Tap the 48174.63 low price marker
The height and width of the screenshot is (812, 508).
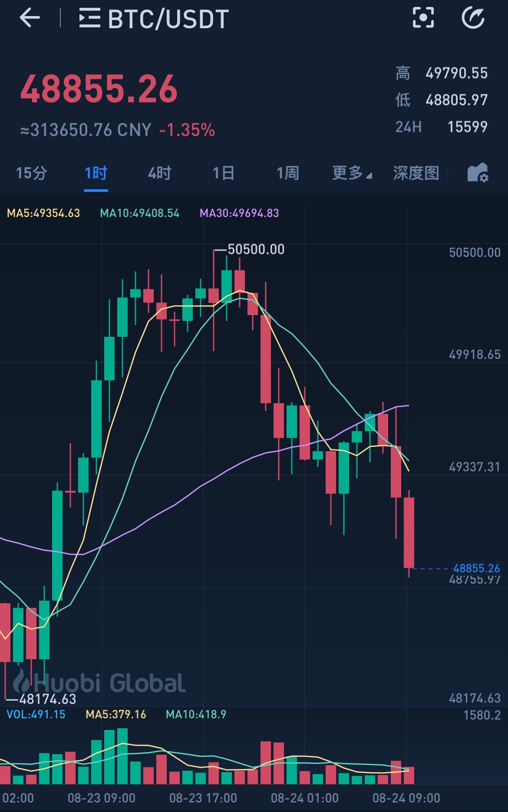click(47, 699)
